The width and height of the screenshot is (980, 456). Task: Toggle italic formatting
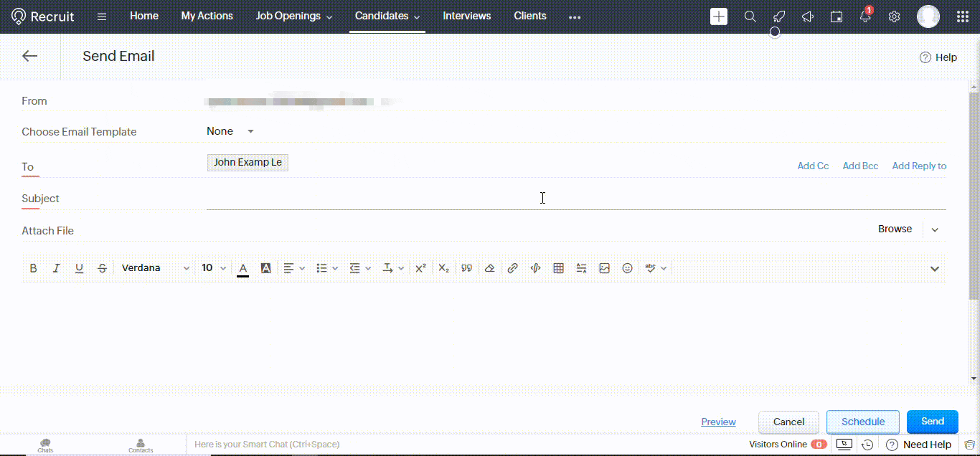56,268
